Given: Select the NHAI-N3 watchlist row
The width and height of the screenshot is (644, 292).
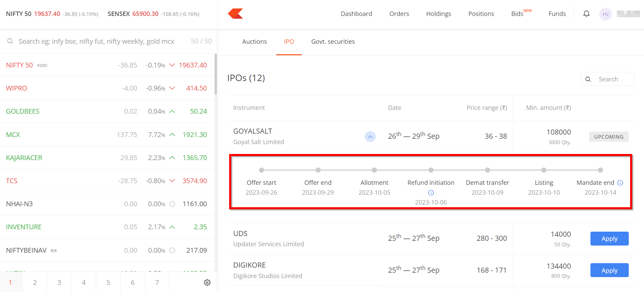Looking at the screenshot, I should 107,204.
